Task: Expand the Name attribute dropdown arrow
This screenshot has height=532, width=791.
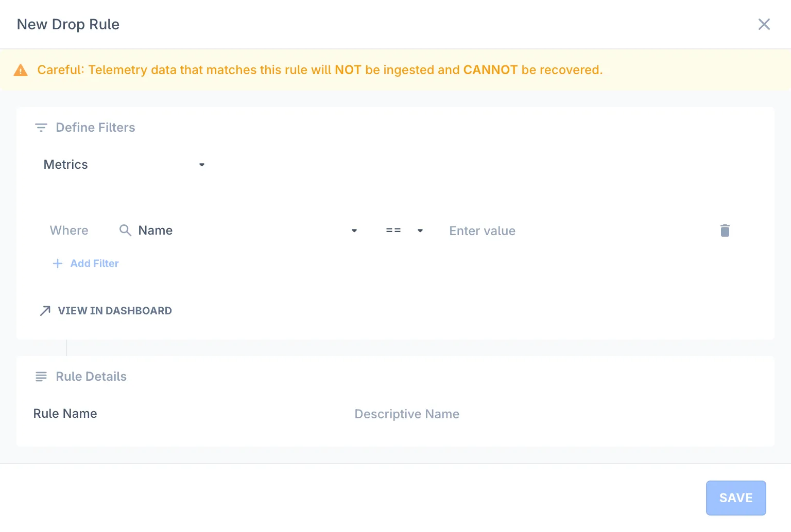Action: click(x=354, y=230)
